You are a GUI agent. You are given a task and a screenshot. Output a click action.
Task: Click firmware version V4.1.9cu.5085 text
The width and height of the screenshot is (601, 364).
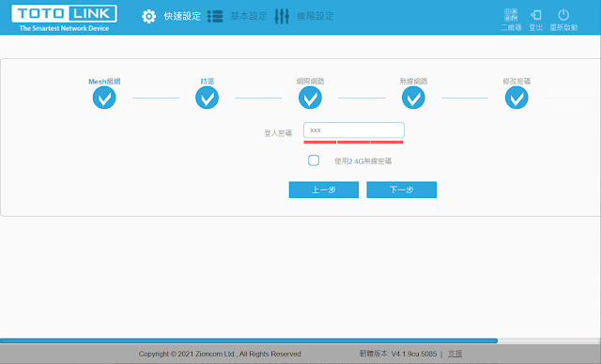[413, 354]
